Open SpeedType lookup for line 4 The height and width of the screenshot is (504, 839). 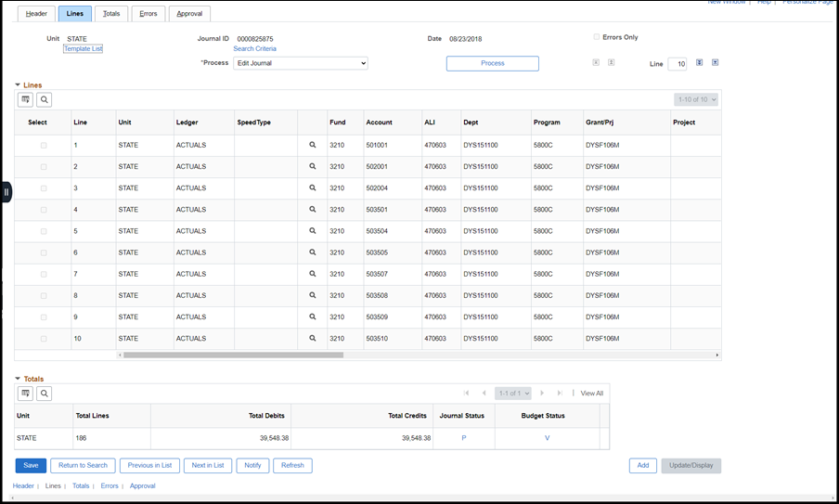coord(313,209)
